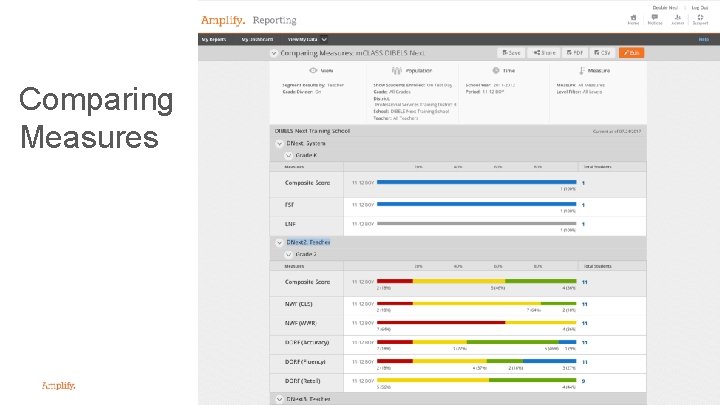
Task: Open the My Reports tab
Action: pos(214,39)
